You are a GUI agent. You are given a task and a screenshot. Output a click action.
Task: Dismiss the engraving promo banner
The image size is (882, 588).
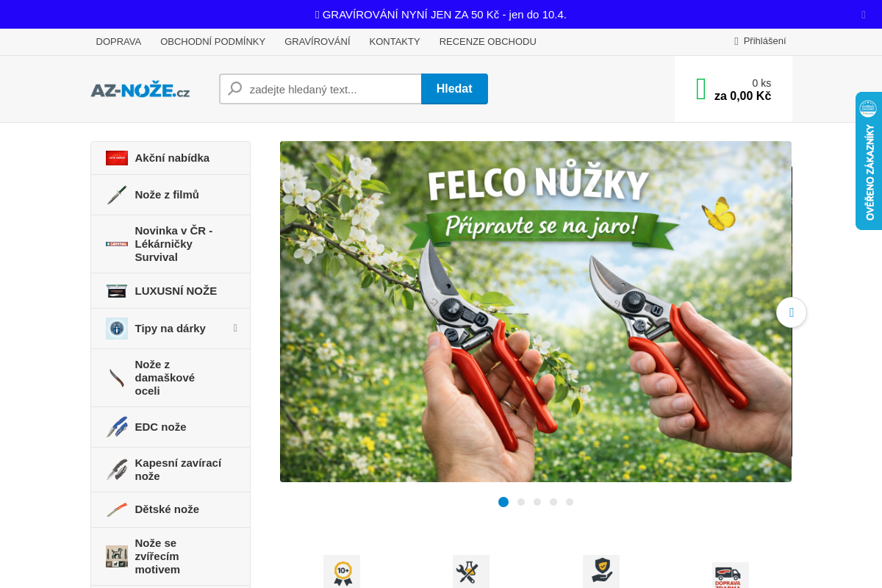tap(863, 14)
